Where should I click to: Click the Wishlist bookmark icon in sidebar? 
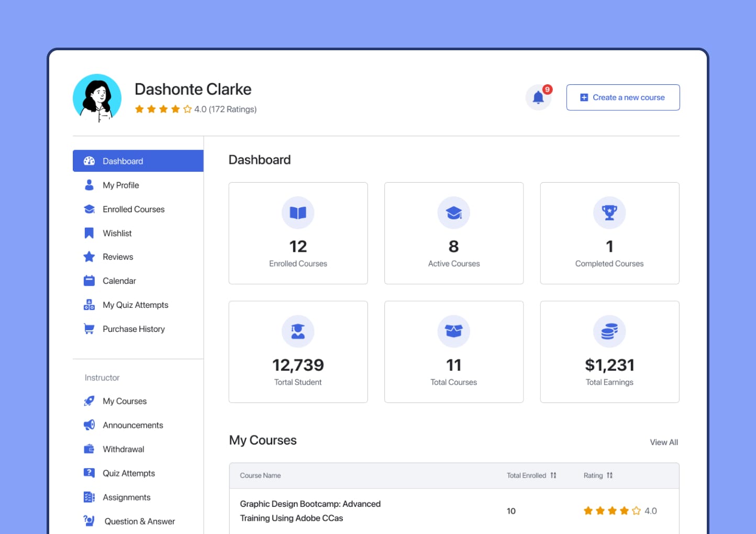(89, 233)
